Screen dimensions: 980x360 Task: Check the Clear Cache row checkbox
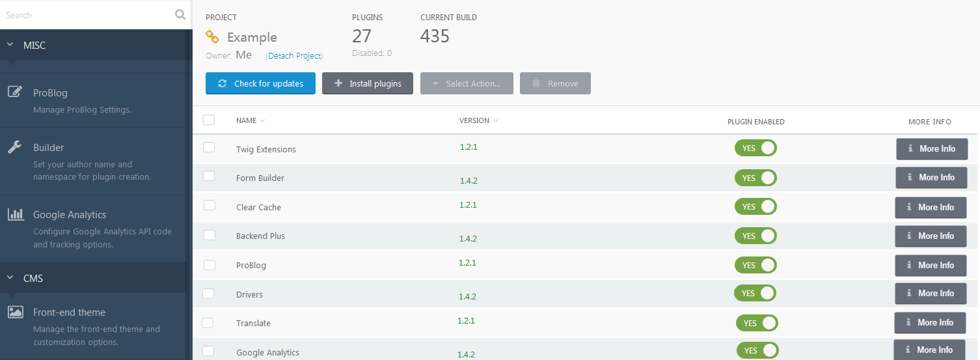210,205
